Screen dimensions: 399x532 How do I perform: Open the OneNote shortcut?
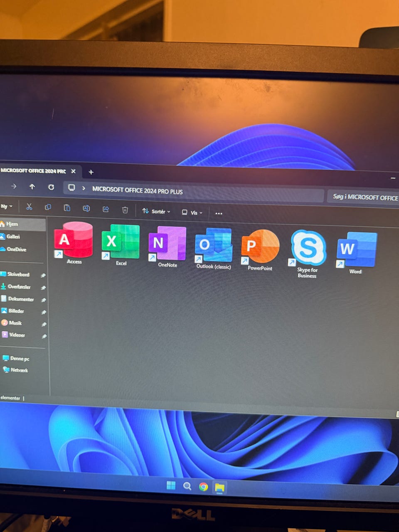click(x=167, y=246)
